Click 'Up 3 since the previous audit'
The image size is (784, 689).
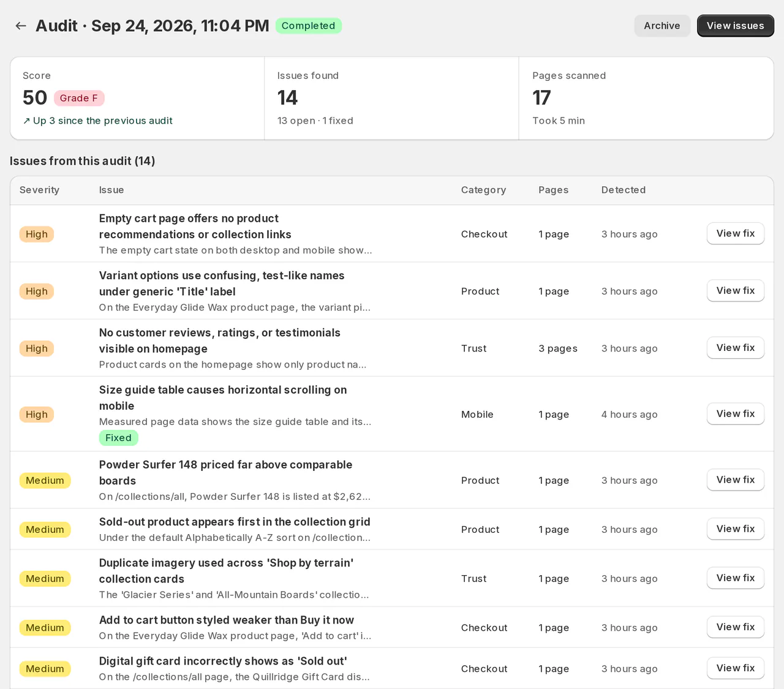pos(98,121)
